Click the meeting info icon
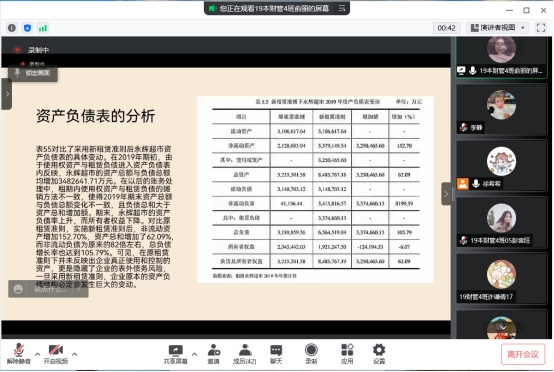This screenshot has height=372, width=554. tap(12, 28)
